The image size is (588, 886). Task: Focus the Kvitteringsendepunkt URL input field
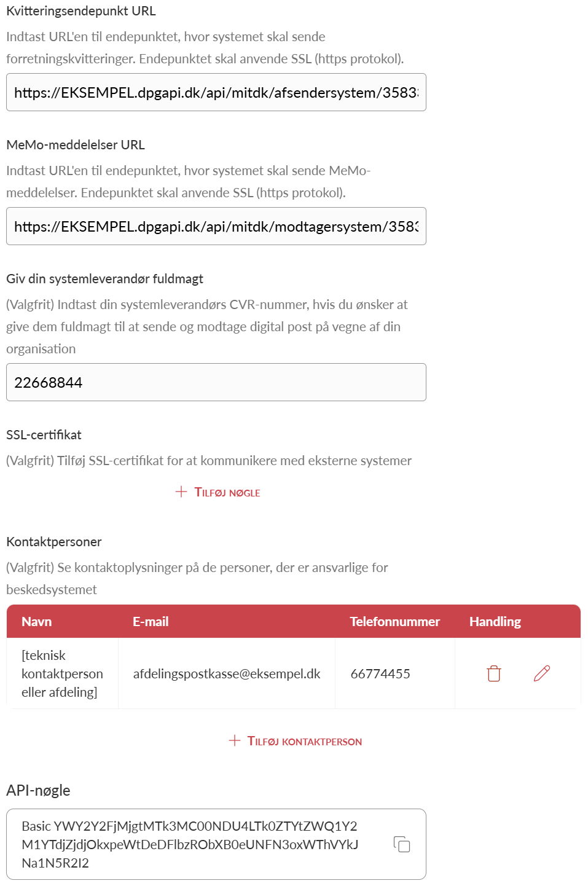[216, 93]
